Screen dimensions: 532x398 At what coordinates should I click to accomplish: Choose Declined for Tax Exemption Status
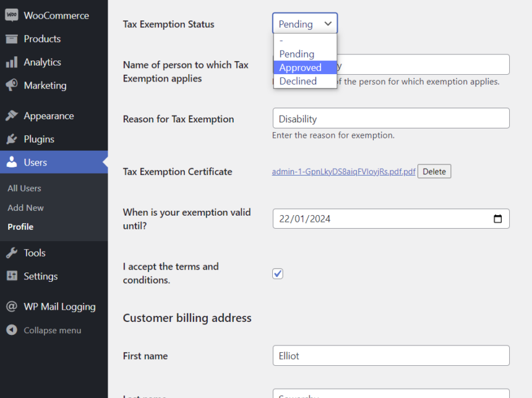(297, 81)
